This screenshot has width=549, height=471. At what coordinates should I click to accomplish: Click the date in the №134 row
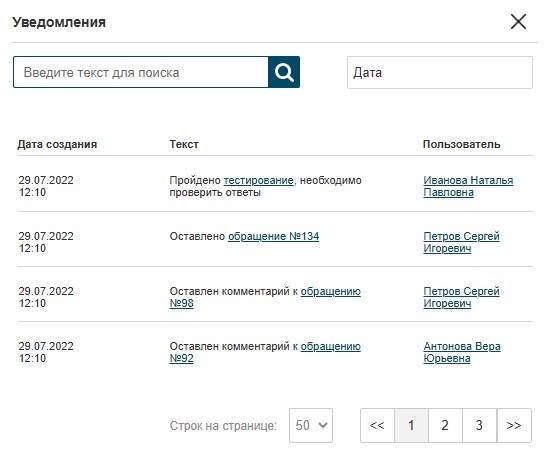[46, 242]
